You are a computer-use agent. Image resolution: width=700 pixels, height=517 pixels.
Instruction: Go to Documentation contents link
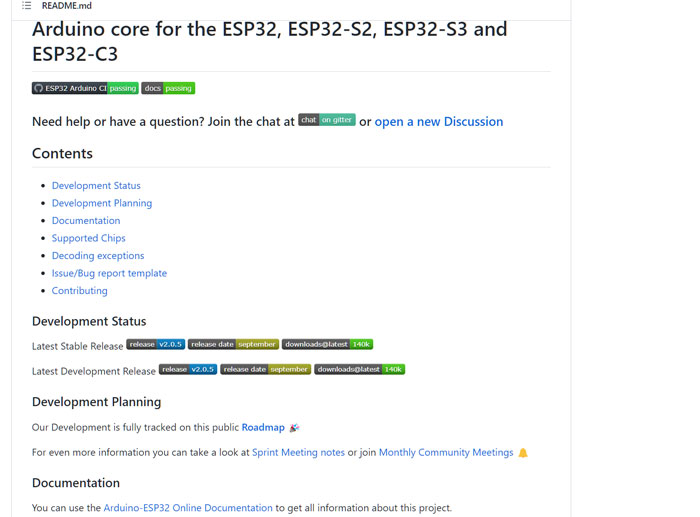tap(86, 221)
